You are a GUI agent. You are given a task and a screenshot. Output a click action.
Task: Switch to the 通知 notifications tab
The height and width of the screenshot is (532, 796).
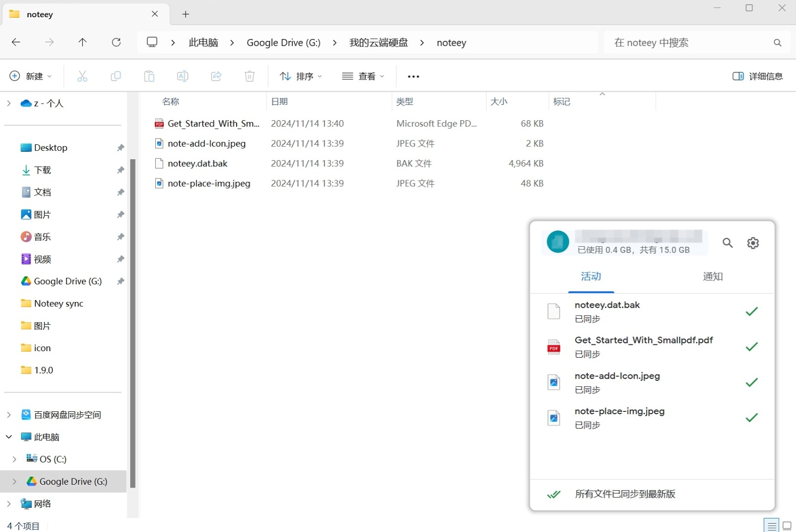point(713,276)
